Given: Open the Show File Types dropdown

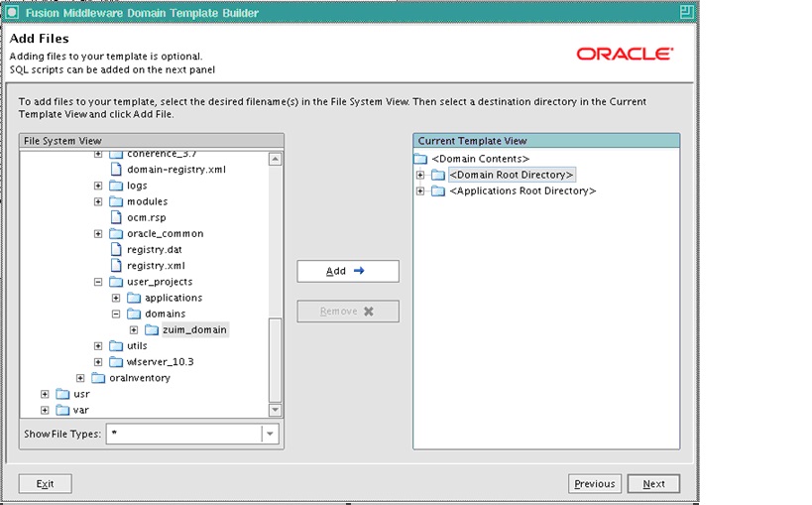Looking at the screenshot, I should point(270,434).
